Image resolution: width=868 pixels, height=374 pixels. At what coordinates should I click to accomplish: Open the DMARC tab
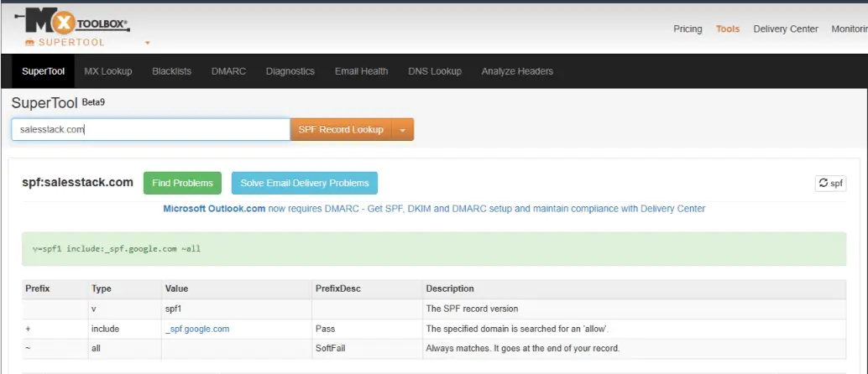228,71
